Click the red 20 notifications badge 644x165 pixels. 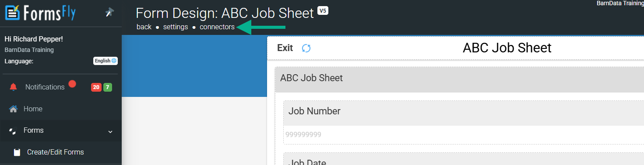coord(96,87)
